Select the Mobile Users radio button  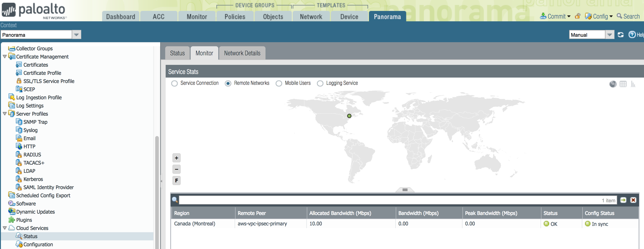point(279,83)
